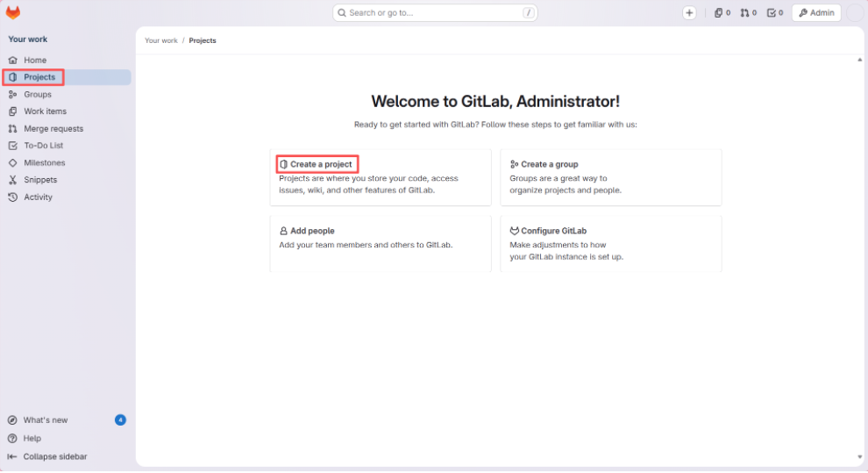
Task: Click the Collapse sidebar arrow icon
Action: 12,457
